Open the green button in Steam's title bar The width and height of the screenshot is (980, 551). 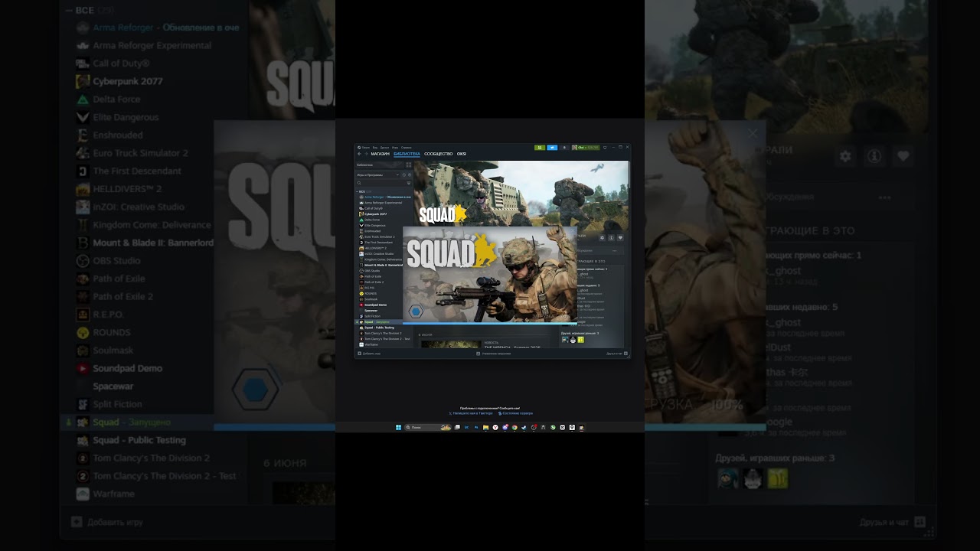(x=540, y=147)
